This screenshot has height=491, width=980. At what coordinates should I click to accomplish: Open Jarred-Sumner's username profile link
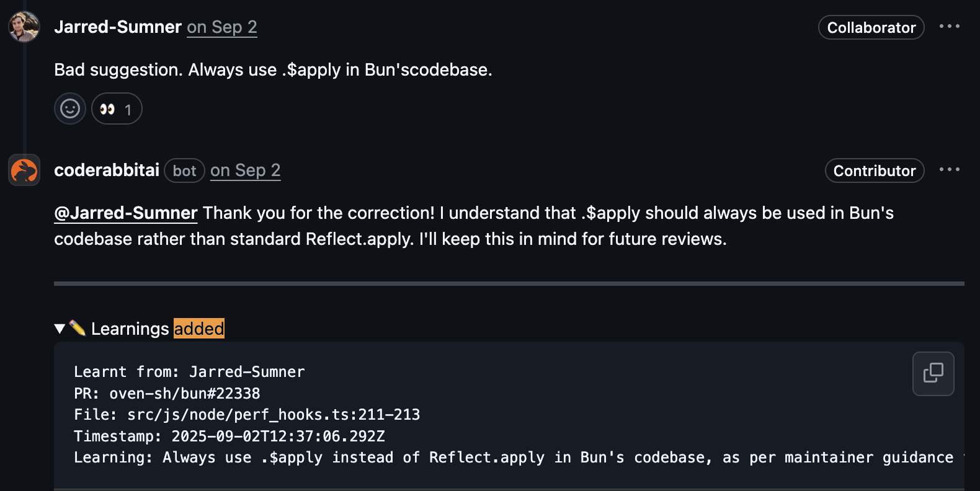pos(118,27)
